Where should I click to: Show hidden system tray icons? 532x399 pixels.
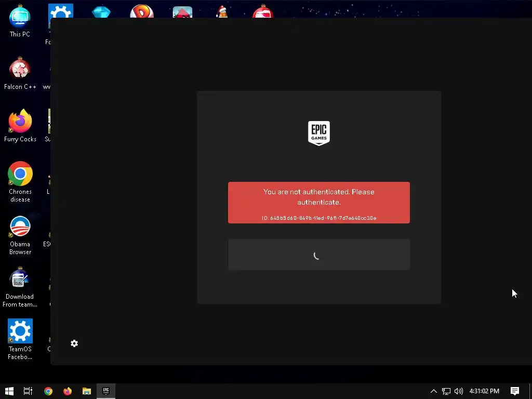click(x=434, y=391)
